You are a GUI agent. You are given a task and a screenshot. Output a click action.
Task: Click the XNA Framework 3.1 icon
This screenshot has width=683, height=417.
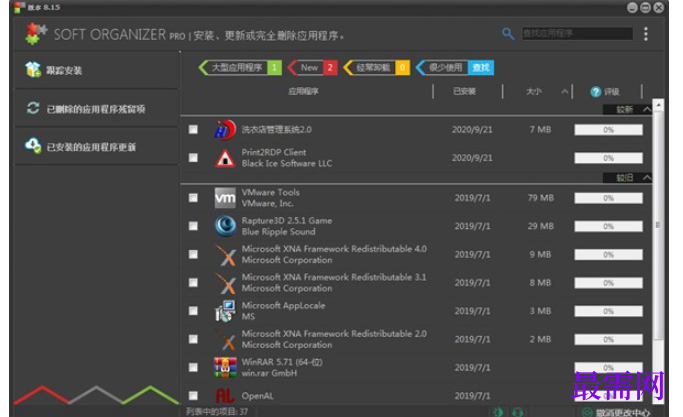[x=226, y=283]
